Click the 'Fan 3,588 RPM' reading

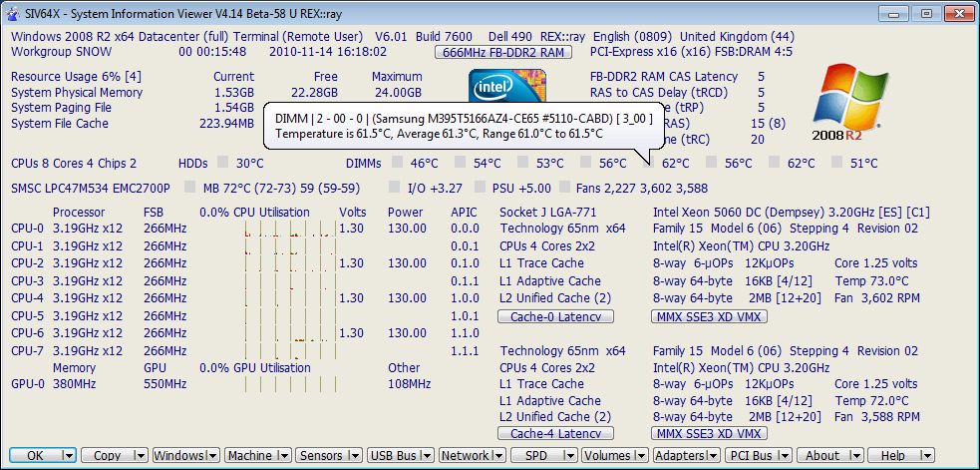[x=877, y=416]
